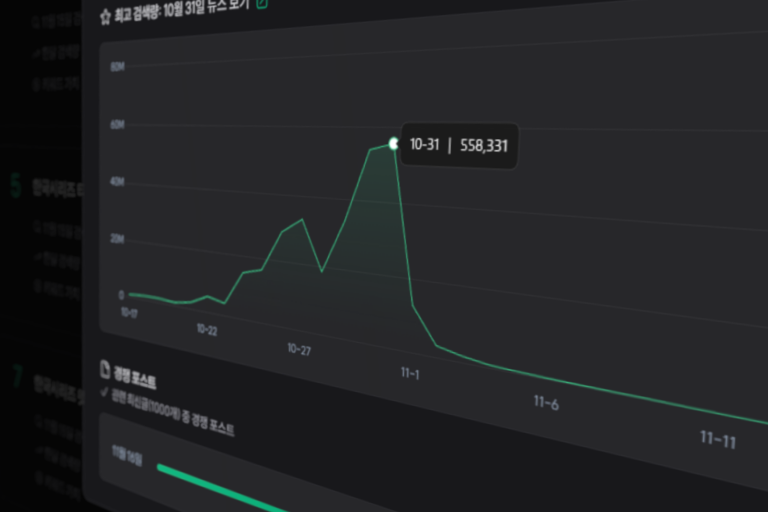Open the green external link icon after 뉴스 보기

(262, 3)
